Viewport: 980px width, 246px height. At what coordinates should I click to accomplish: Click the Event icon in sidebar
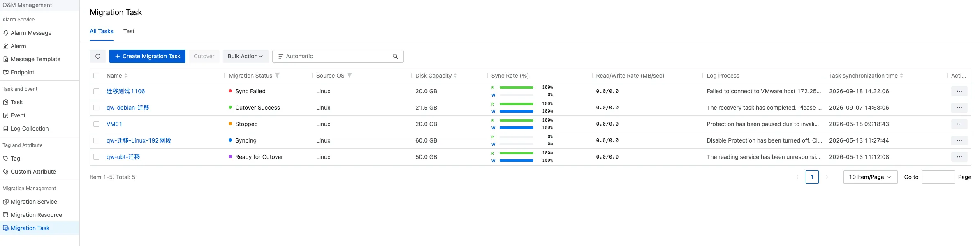[6, 115]
